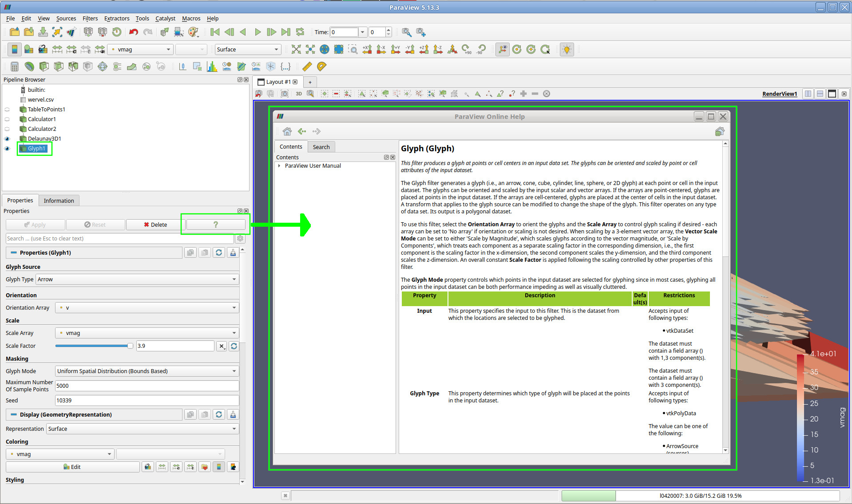
Task: Click the Slice filter icon
Action: (59, 67)
